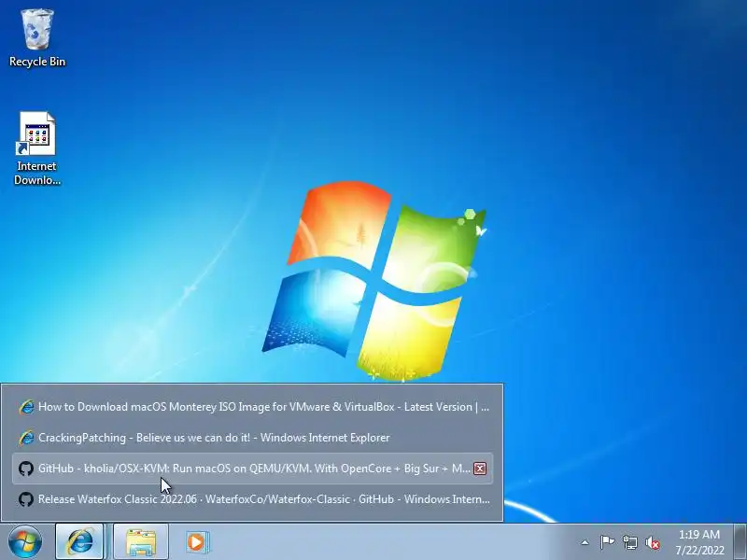Open the Action Center flag icon
Image resolution: width=747 pixels, height=560 pixels.
point(607,542)
